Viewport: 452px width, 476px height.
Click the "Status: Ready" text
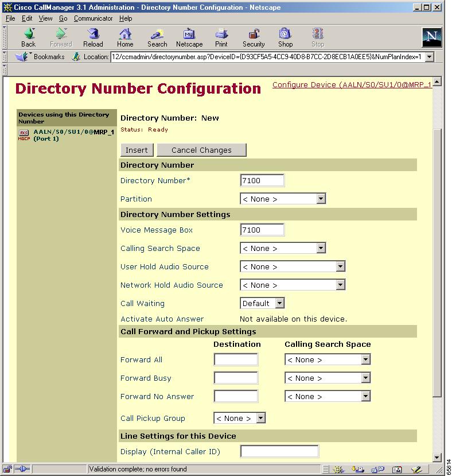click(144, 130)
